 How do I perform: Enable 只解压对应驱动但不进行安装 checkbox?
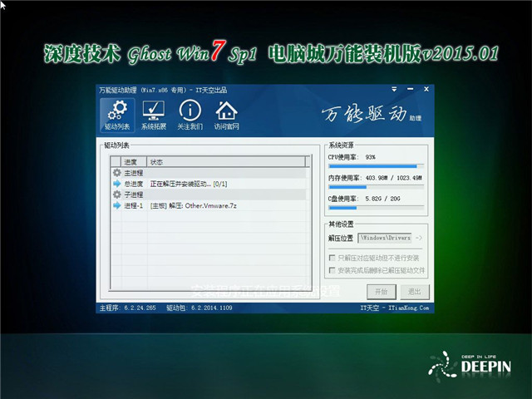tap(332, 258)
